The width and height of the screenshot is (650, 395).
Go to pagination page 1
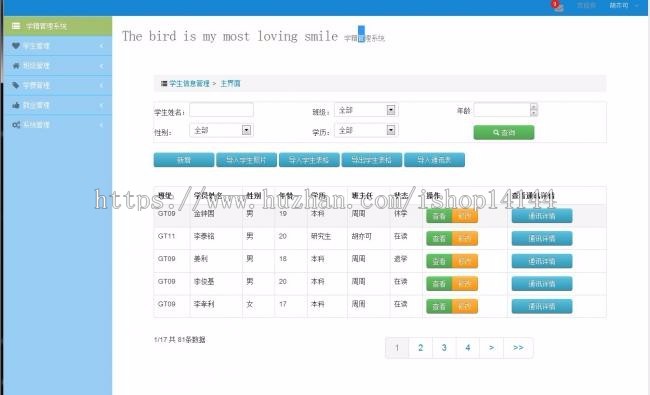tap(397, 348)
